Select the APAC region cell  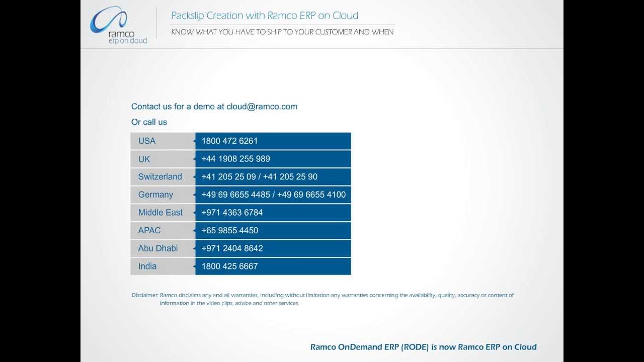[163, 230]
